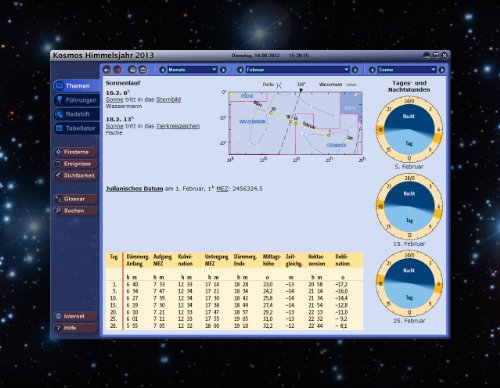Click the back navigation arrow in toolbar
This screenshot has width=500, height=388.
(x=107, y=70)
